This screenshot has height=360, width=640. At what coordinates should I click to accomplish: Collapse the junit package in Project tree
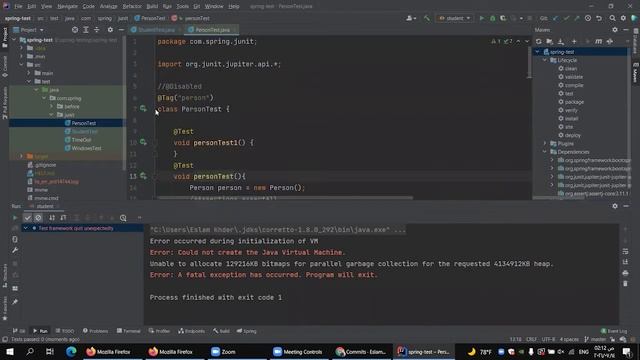point(51,115)
